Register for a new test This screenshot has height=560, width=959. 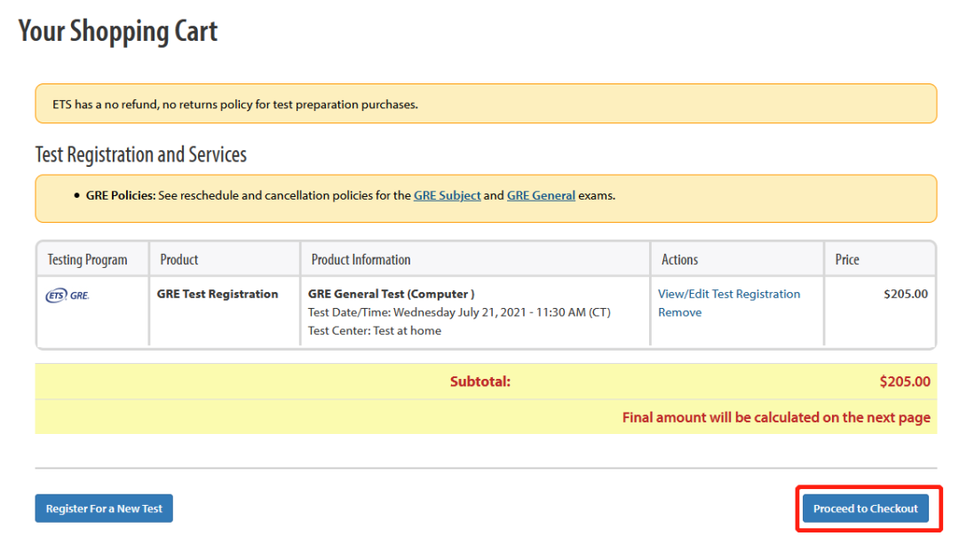(x=104, y=509)
